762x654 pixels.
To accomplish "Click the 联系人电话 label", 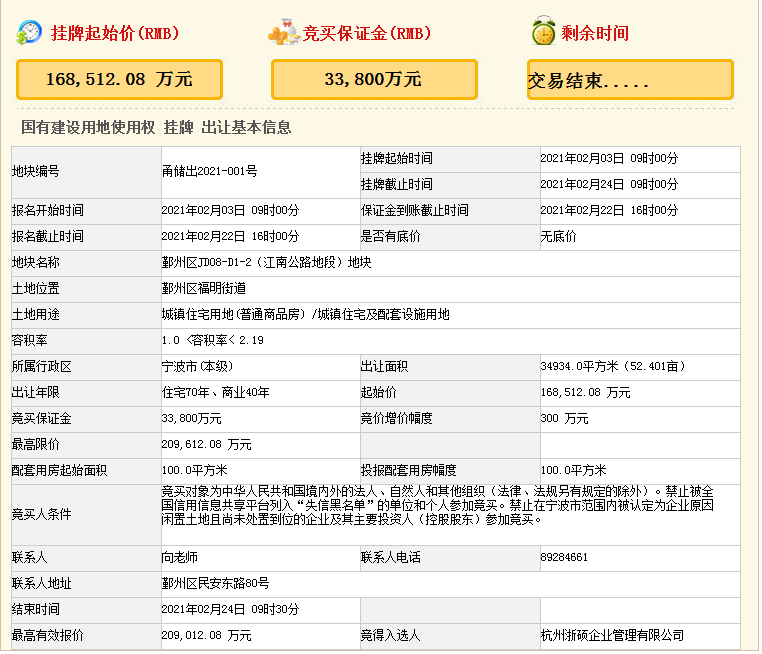I will [390, 557].
